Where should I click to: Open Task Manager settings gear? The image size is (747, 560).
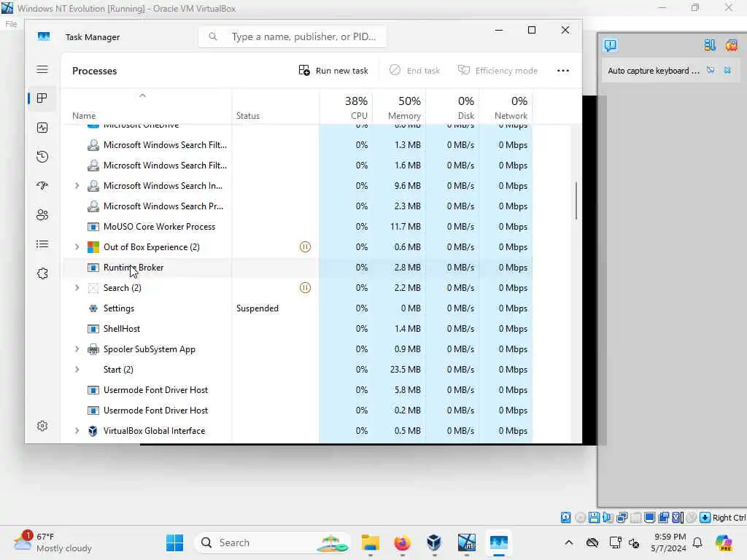[x=42, y=426]
